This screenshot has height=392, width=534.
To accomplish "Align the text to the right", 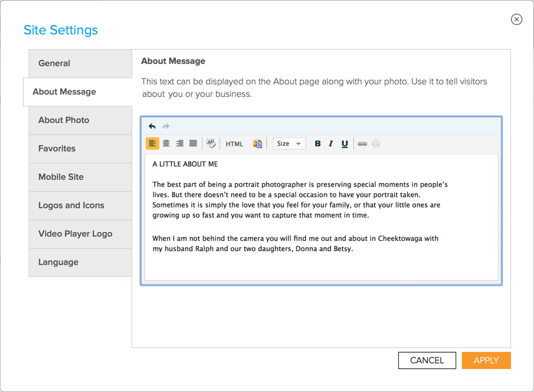I will [180, 144].
